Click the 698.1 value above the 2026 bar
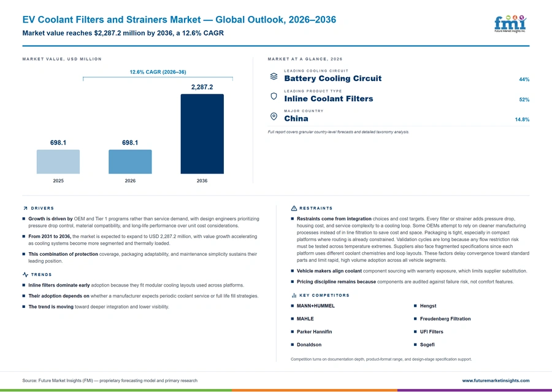The width and height of the screenshot is (552, 392). (x=130, y=143)
